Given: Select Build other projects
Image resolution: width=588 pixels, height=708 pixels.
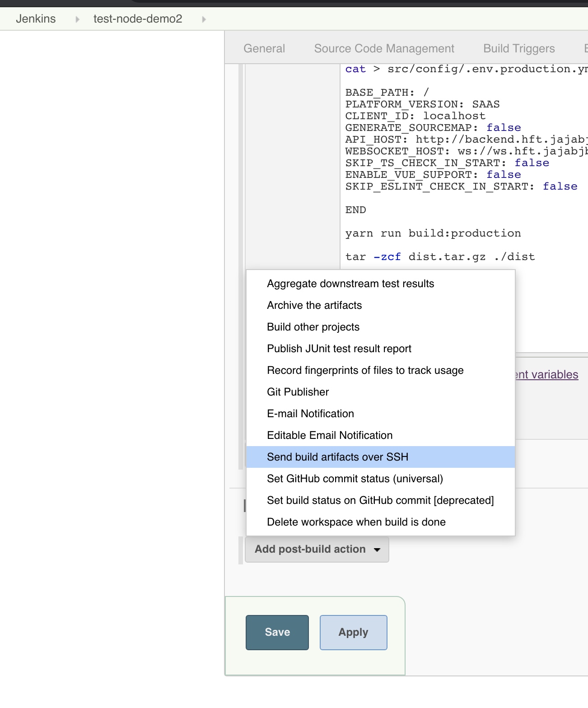Looking at the screenshot, I should (x=381, y=327).
